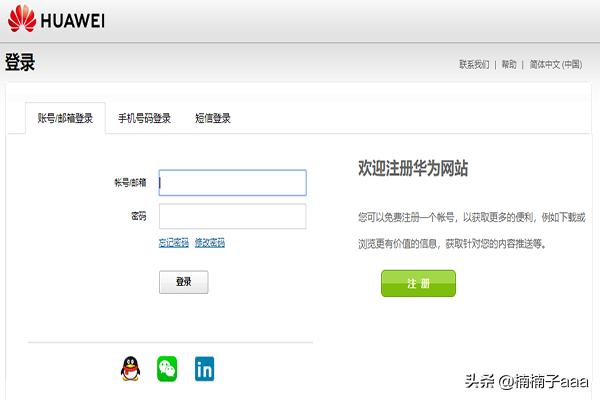
Task: Open the 忘记密码 link
Action: tap(173, 243)
